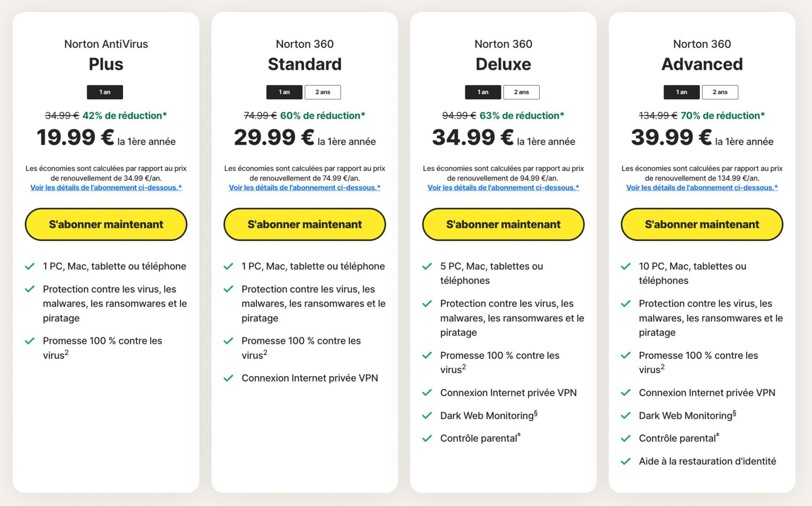Select 2 ans term for Norton 360 Standard
The width and height of the screenshot is (812, 506).
pos(323,92)
